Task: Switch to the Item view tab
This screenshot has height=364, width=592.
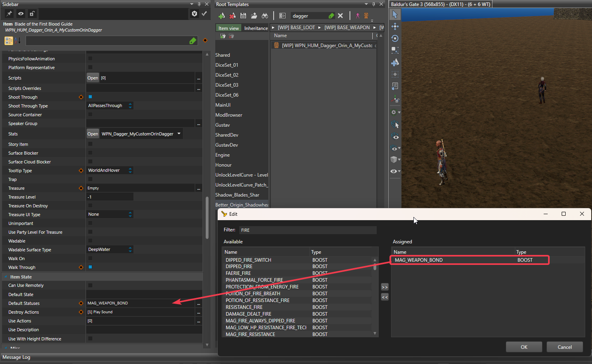Action: click(228, 28)
